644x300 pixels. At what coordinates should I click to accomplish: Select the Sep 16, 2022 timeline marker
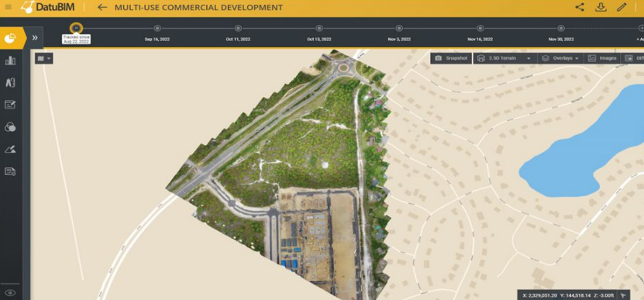tap(157, 29)
